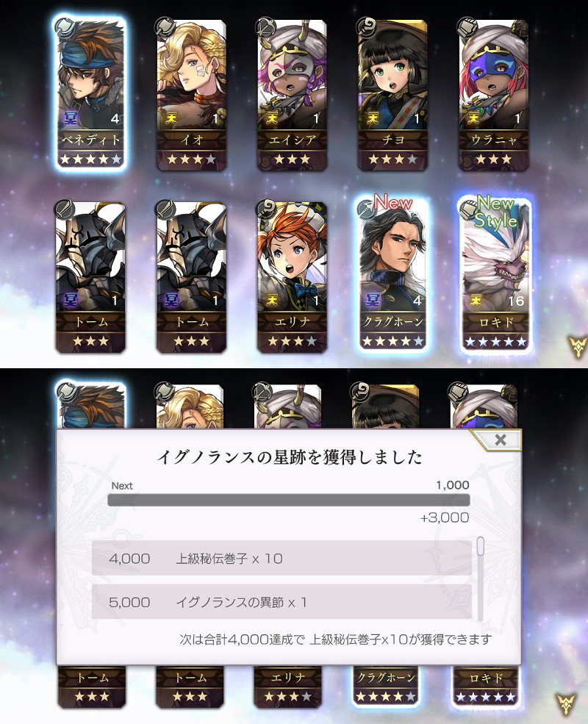Image resolution: width=588 pixels, height=724 pixels.
Task: Click the weapon icon on イオ card
Action: [165, 27]
